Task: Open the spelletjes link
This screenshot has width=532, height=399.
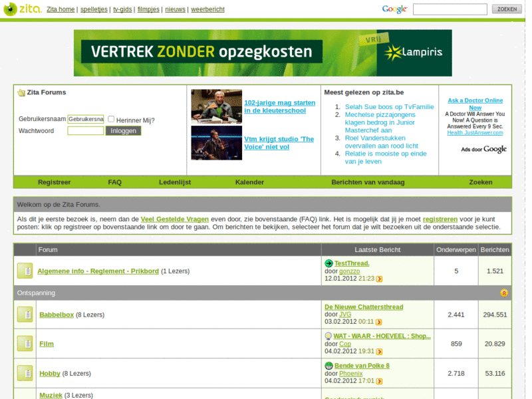Action: [x=94, y=9]
